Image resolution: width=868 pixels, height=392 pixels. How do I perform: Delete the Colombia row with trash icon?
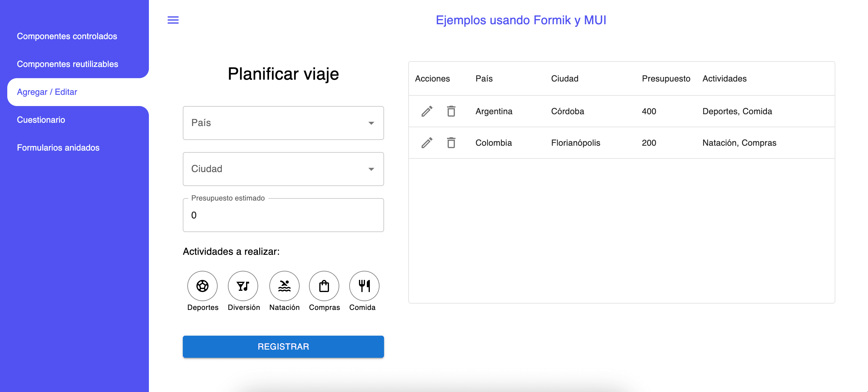[x=451, y=143]
